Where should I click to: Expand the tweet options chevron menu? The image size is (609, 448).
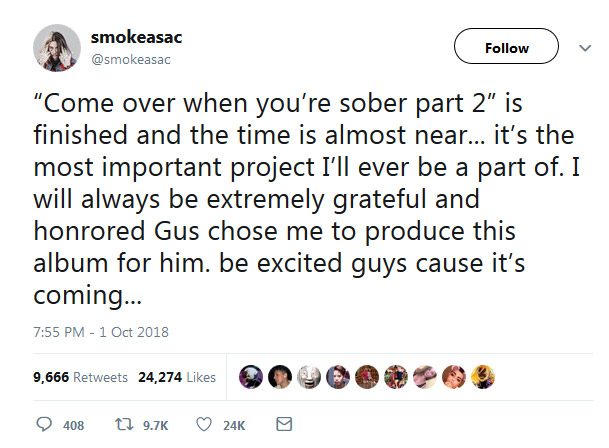[x=584, y=47]
